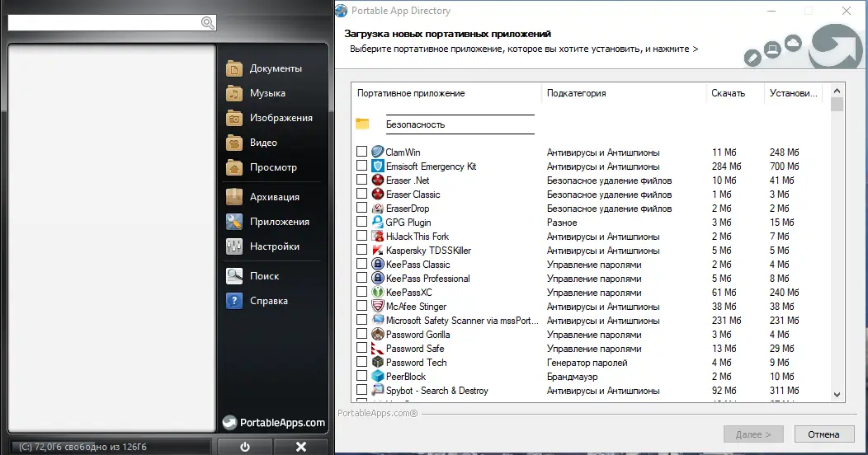Click the KeePass Professional lock icon

378,278
